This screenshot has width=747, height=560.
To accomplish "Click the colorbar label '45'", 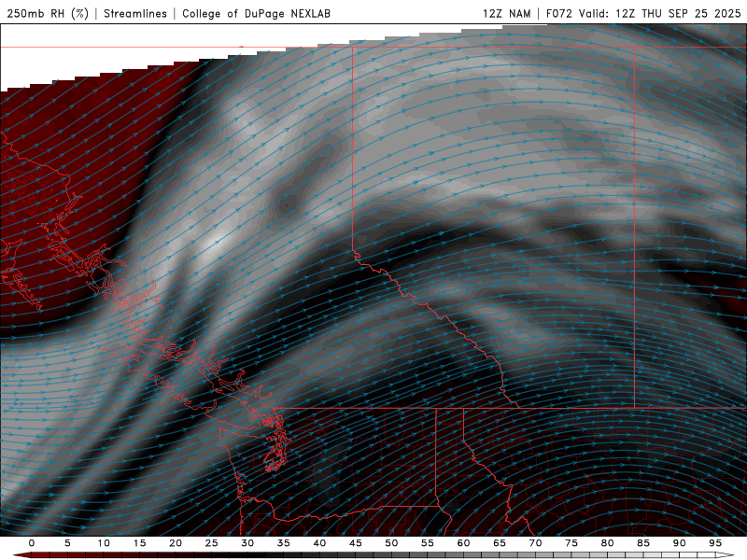I will pyautogui.click(x=356, y=543).
